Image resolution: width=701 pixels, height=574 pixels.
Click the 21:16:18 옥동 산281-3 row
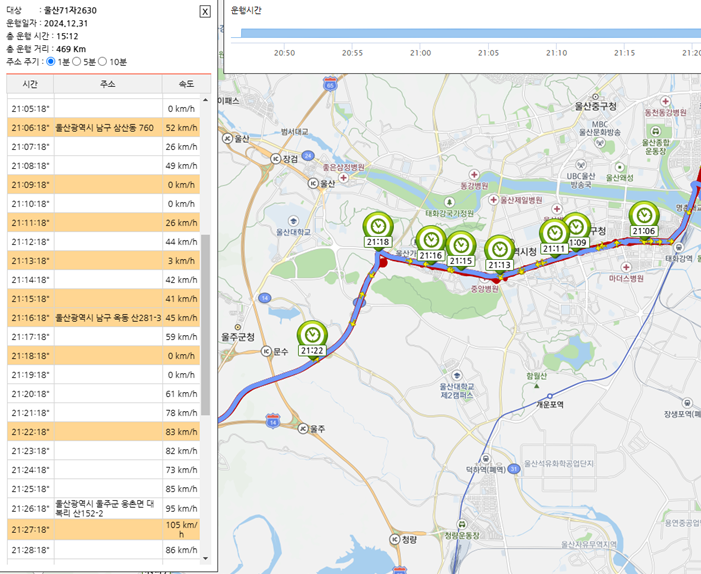pyautogui.click(x=105, y=317)
